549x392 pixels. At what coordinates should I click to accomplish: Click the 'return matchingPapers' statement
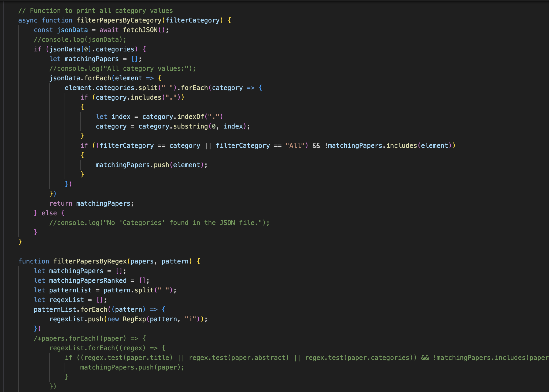(91, 203)
